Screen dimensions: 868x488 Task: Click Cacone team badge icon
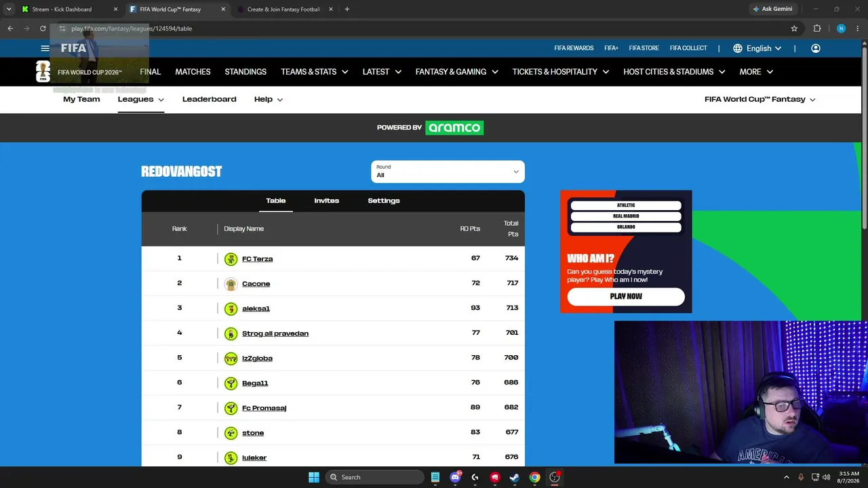[x=231, y=284]
